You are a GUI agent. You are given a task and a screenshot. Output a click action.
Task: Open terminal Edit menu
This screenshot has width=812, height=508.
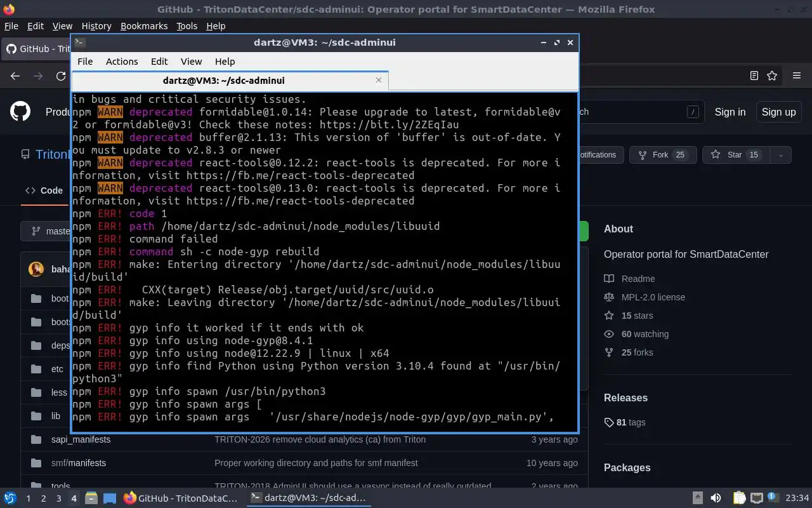coord(159,62)
